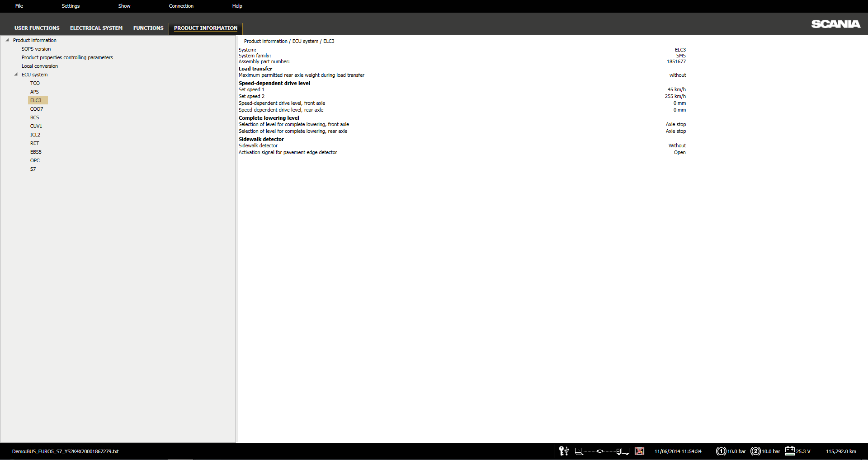Open the File menu

tap(19, 6)
